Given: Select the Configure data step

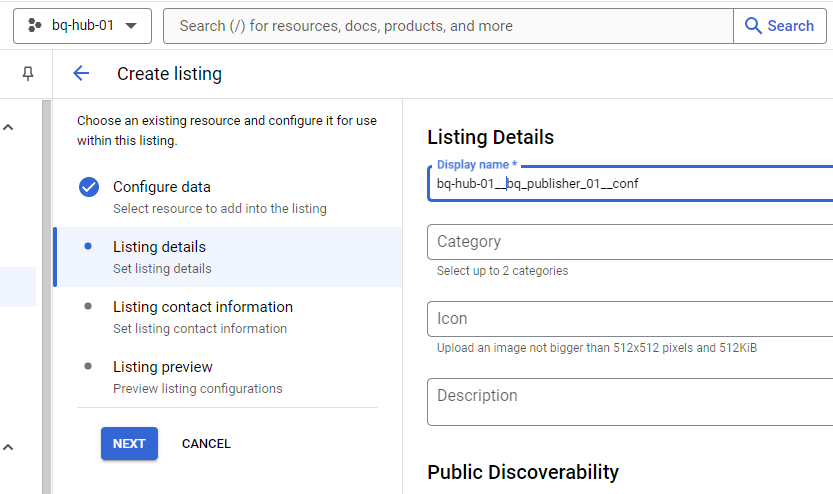Looking at the screenshot, I should pos(162,187).
